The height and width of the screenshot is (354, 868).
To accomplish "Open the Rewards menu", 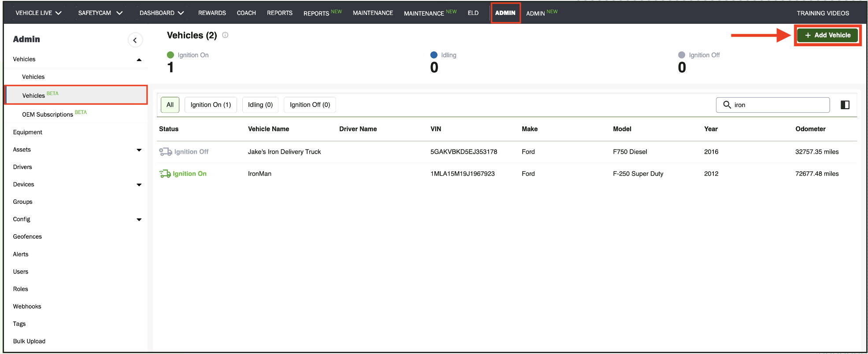I will [212, 13].
